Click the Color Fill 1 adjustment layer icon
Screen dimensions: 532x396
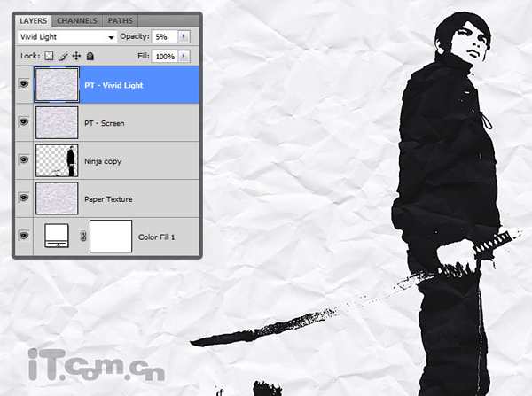click(x=57, y=236)
